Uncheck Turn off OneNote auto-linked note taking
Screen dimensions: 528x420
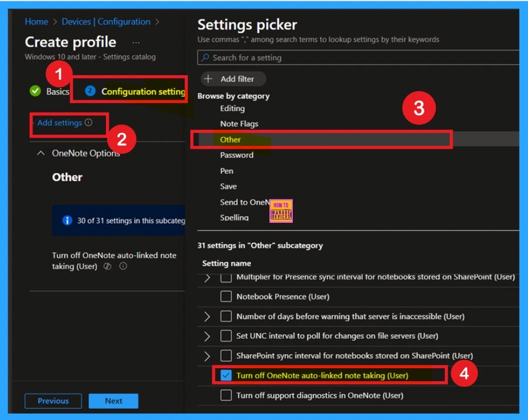click(x=226, y=375)
